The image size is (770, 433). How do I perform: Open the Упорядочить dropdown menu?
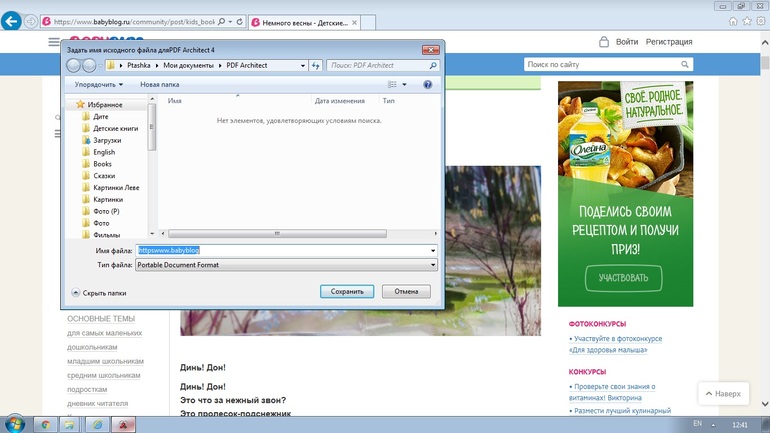coord(99,85)
